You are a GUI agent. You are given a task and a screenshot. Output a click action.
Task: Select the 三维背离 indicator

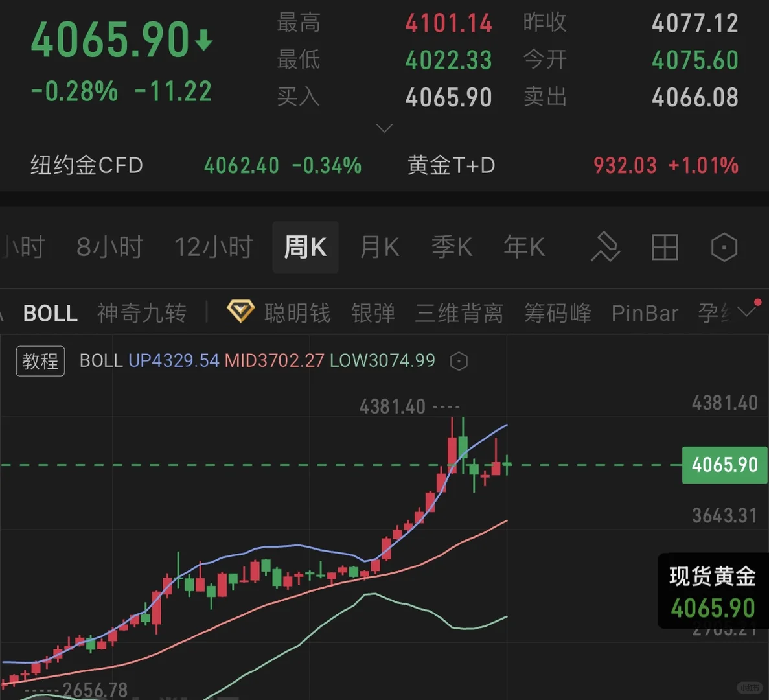(459, 313)
